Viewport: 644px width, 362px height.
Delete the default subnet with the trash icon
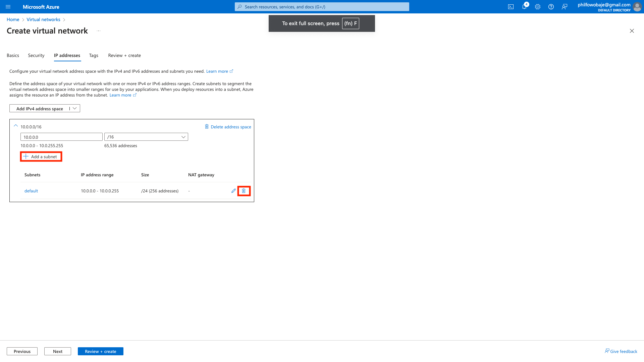244,191
